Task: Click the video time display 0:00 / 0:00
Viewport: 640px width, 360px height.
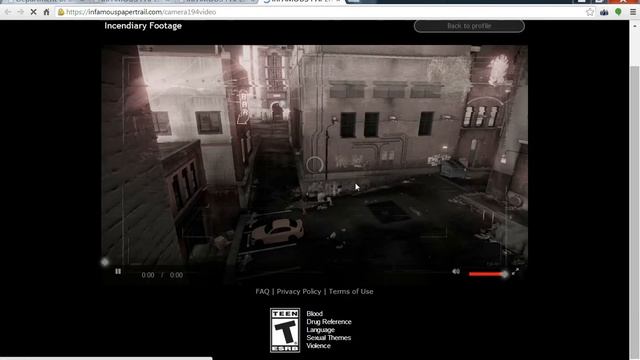Action: (x=162, y=275)
